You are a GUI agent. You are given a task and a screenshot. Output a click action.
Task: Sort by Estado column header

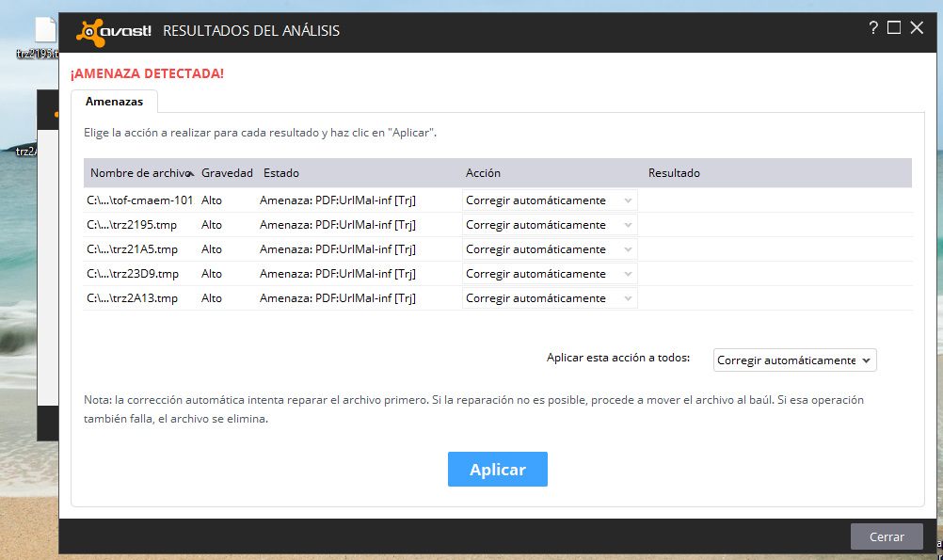pos(280,173)
